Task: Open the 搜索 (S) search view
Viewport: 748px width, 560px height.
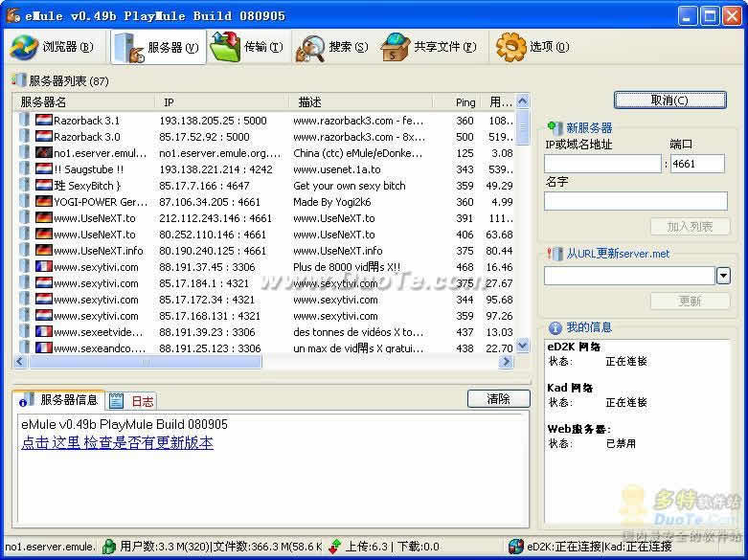Action: click(x=333, y=47)
